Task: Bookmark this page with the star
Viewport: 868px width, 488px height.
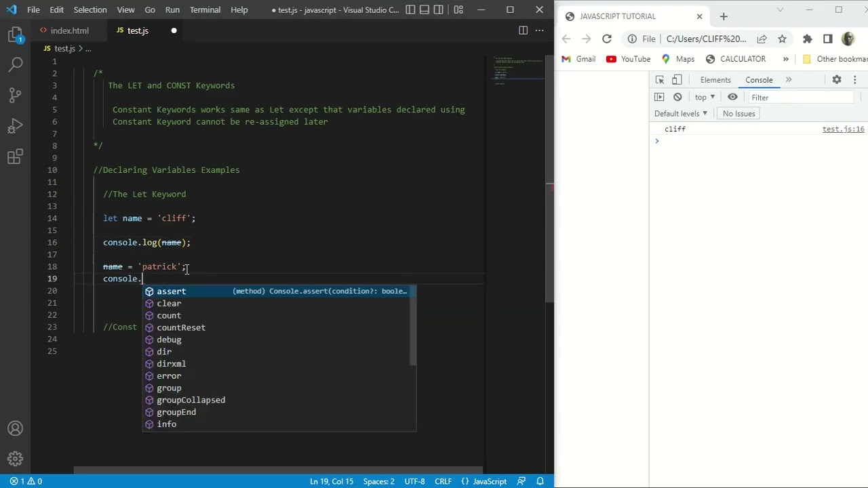Action: click(x=782, y=39)
